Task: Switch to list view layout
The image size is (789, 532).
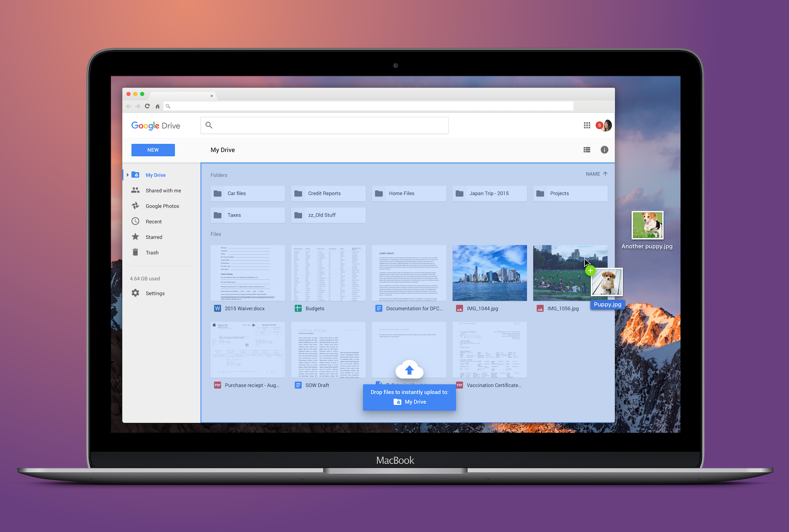Action: coord(587,149)
